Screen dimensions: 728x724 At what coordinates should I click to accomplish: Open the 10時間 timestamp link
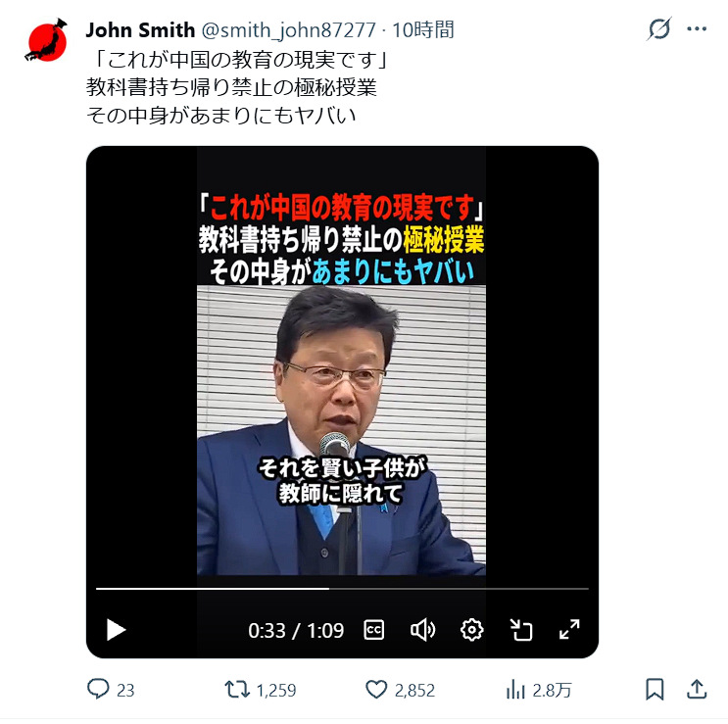pyautogui.click(x=423, y=30)
